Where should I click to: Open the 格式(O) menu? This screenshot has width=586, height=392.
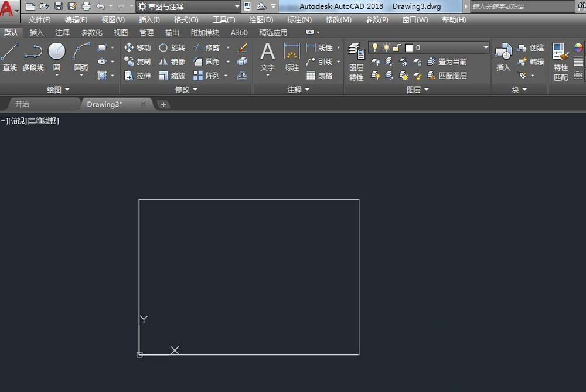coord(186,19)
